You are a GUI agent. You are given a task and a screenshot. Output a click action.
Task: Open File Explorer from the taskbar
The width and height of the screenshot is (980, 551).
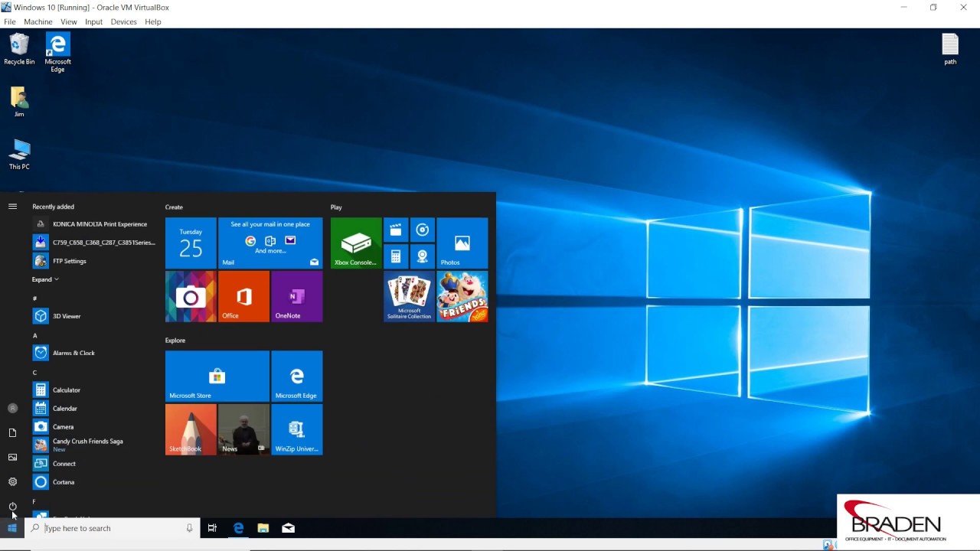263,528
